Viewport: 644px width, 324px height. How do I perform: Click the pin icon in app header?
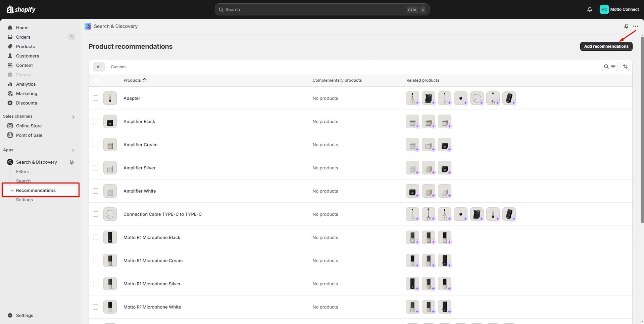(x=626, y=26)
